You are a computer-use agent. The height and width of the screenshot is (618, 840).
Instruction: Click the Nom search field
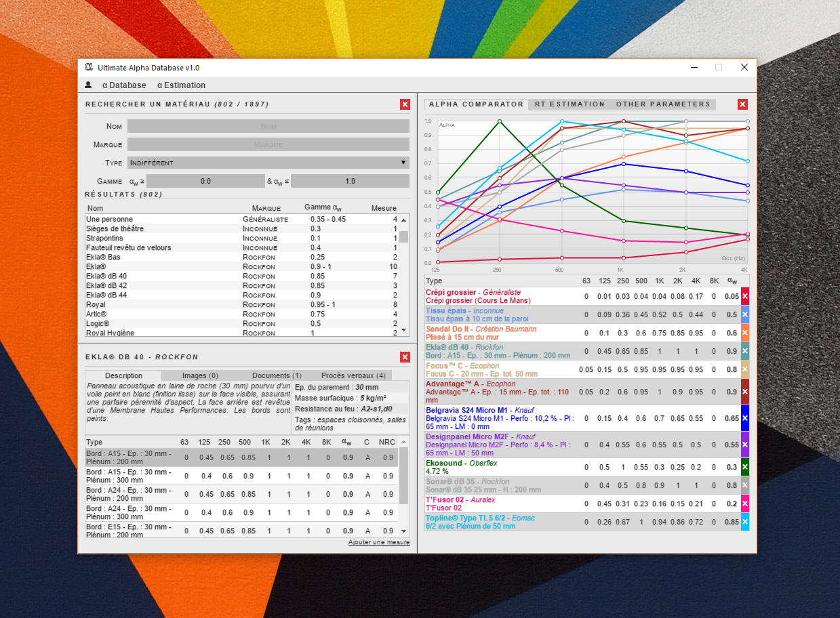(x=268, y=126)
